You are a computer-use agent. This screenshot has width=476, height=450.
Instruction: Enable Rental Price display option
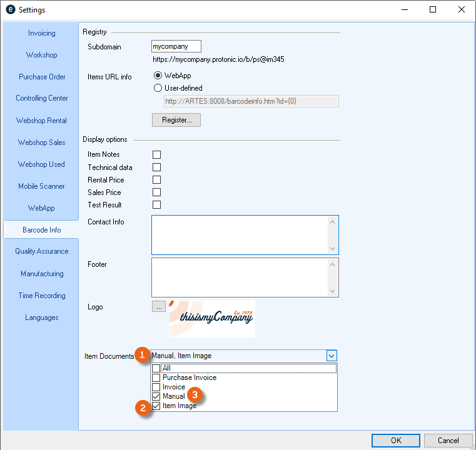coord(157,180)
